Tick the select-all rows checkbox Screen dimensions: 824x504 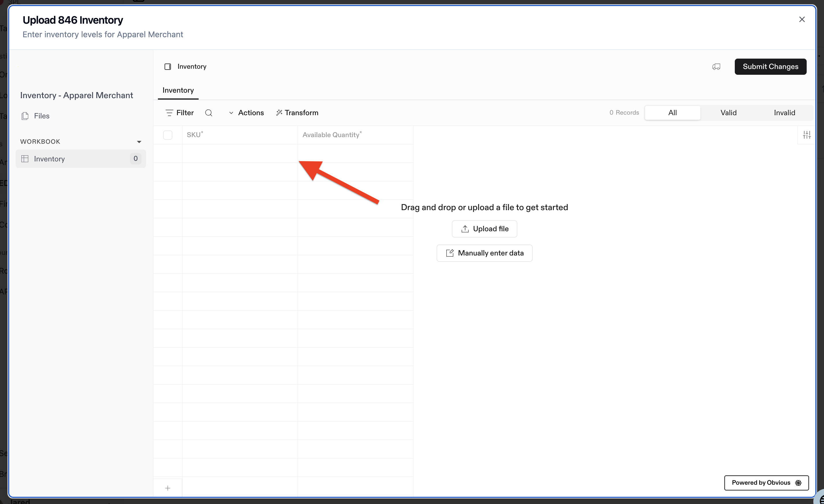pyautogui.click(x=168, y=135)
